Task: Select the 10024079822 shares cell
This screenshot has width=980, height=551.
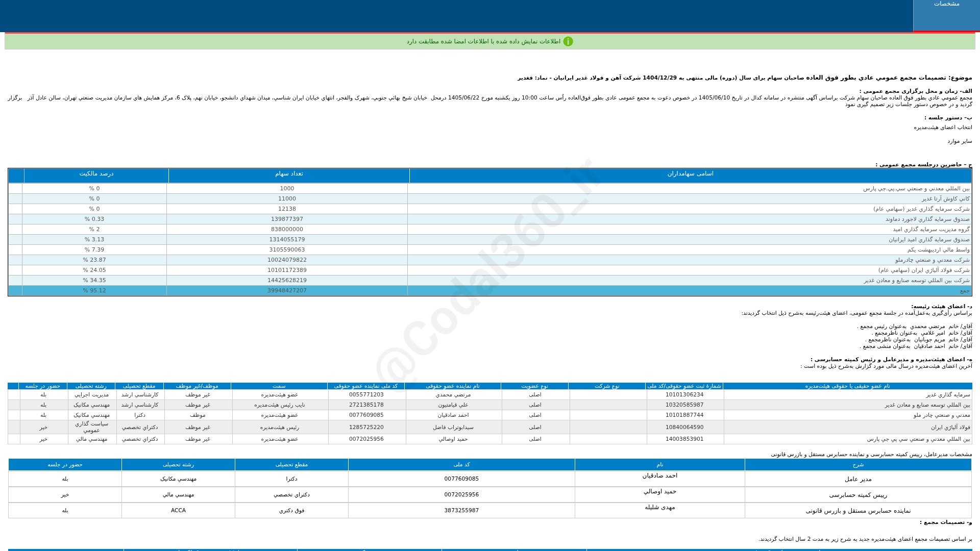Action: click(287, 260)
